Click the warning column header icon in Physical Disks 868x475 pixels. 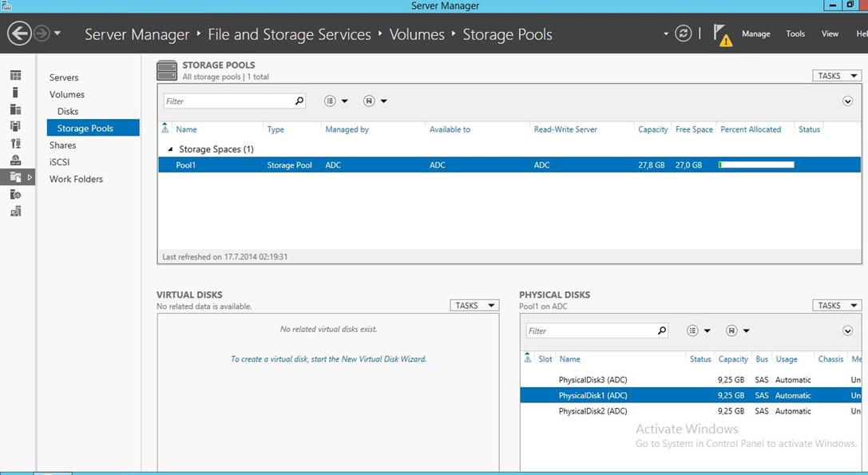pyautogui.click(x=528, y=358)
